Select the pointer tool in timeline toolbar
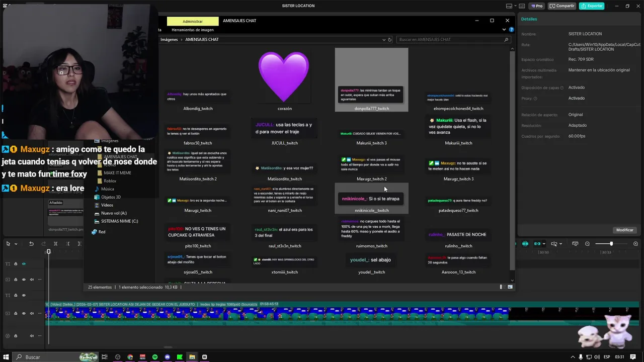Screen dimensions: 644x362 [8, 244]
